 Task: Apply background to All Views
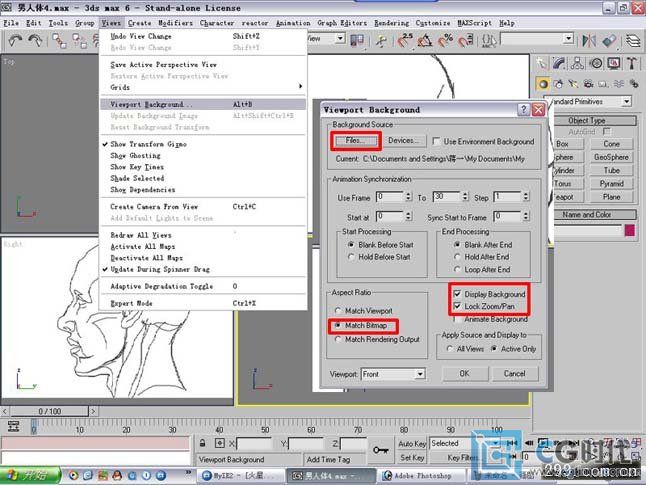coord(450,349)
